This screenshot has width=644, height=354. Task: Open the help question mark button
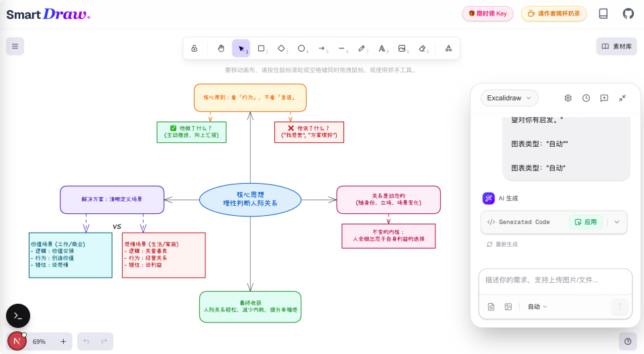click(628, 341)
